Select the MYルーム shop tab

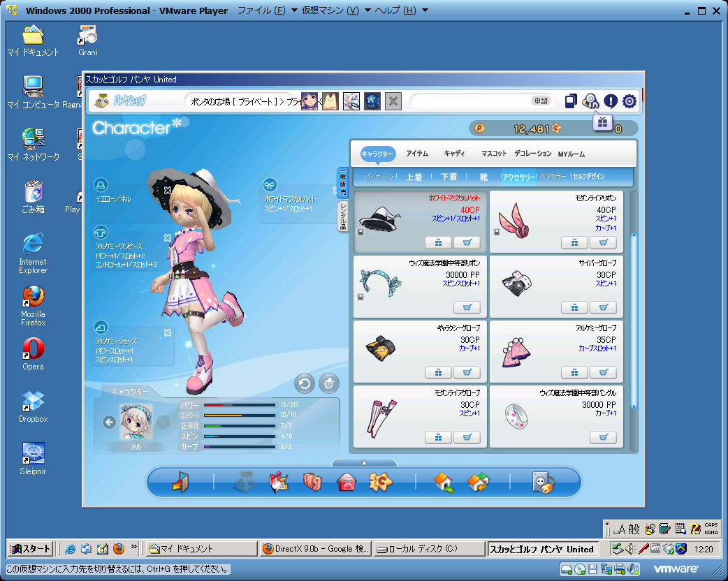click(571, 154)
